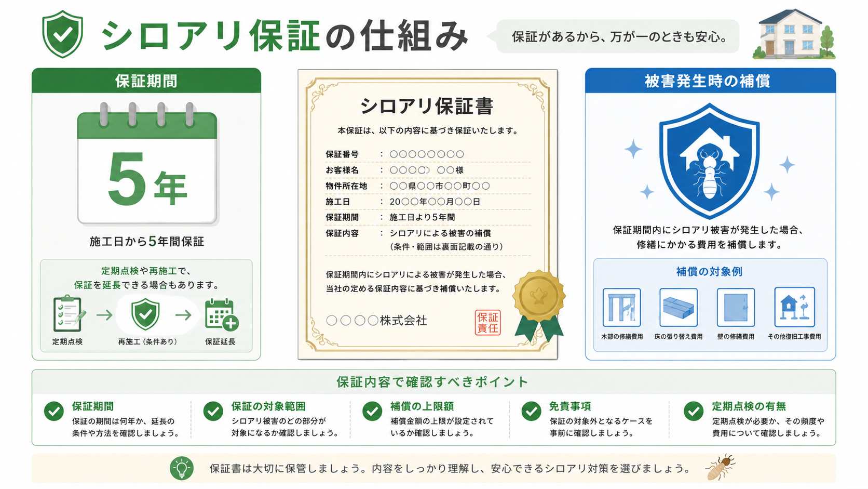Click the お客様名 row on certificate
Image resolution: width=868 pixels, height=489 pixels.
point(428,170)
